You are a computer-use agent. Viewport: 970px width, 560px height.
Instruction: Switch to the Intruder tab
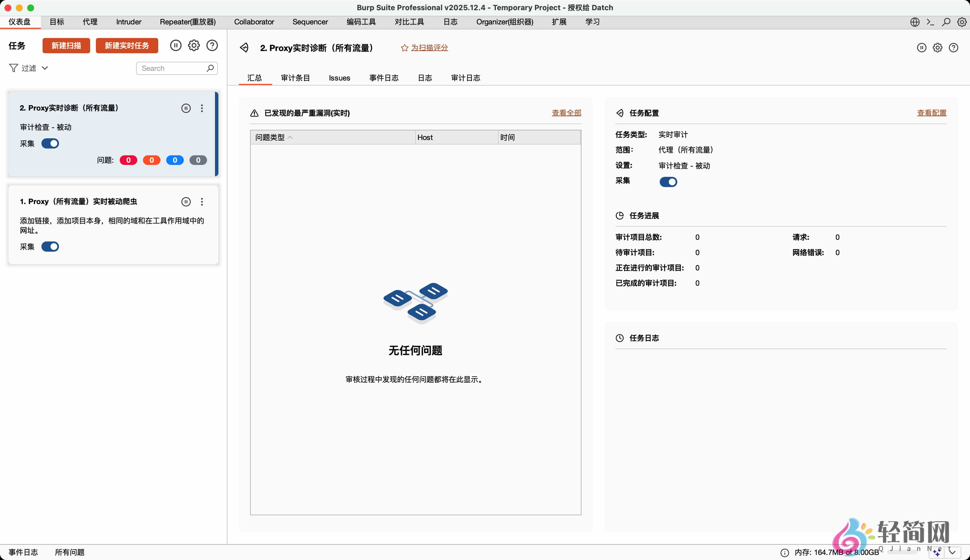[x=128, y=22]
